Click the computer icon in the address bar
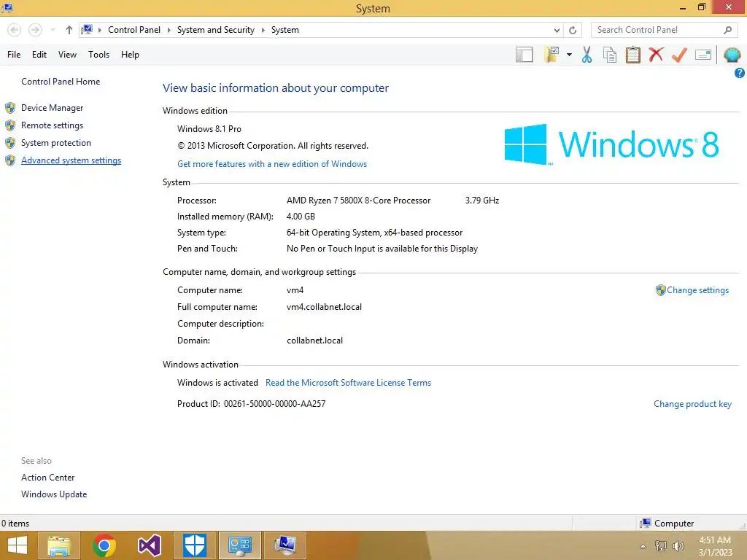Image resolution: width=747 pixels, height=560 pixels. pos(87,29)
